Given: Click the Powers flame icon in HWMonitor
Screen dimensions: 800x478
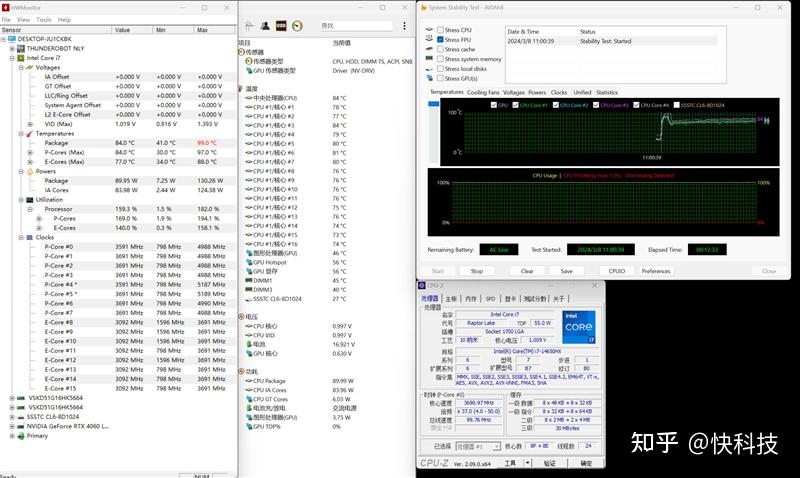Looking at the screenshot, I should click(x=30, y=171).
